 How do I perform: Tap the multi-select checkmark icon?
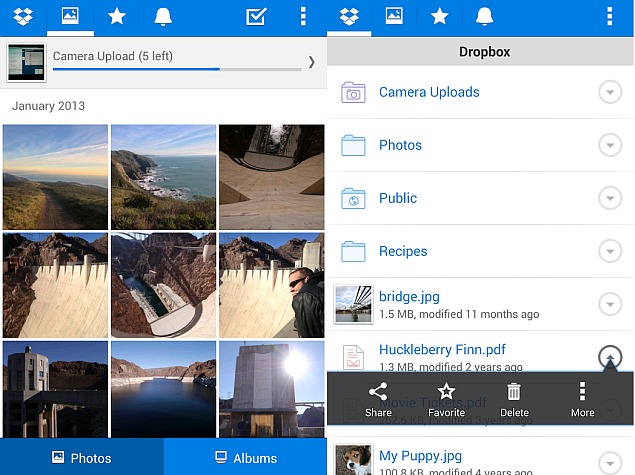tap(256, 17)
